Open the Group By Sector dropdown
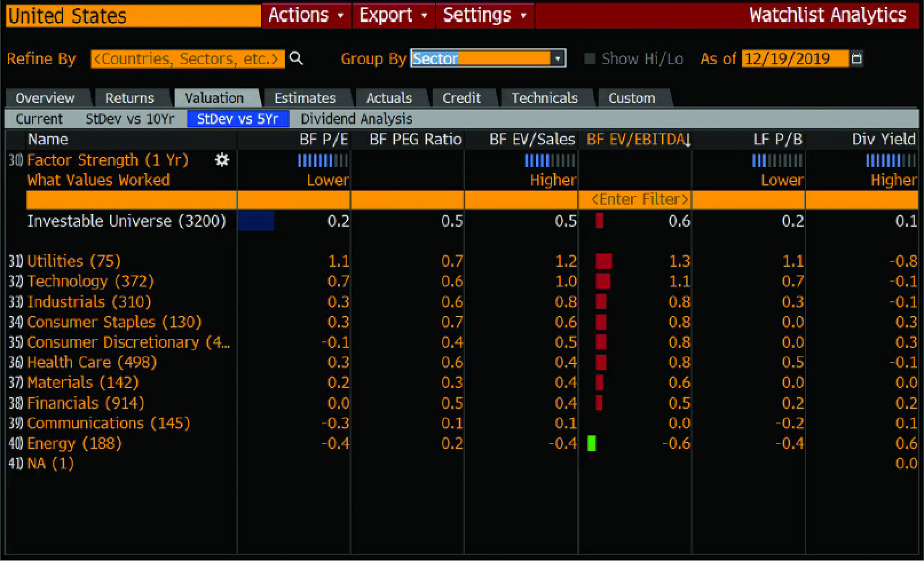 coord(558,58)
